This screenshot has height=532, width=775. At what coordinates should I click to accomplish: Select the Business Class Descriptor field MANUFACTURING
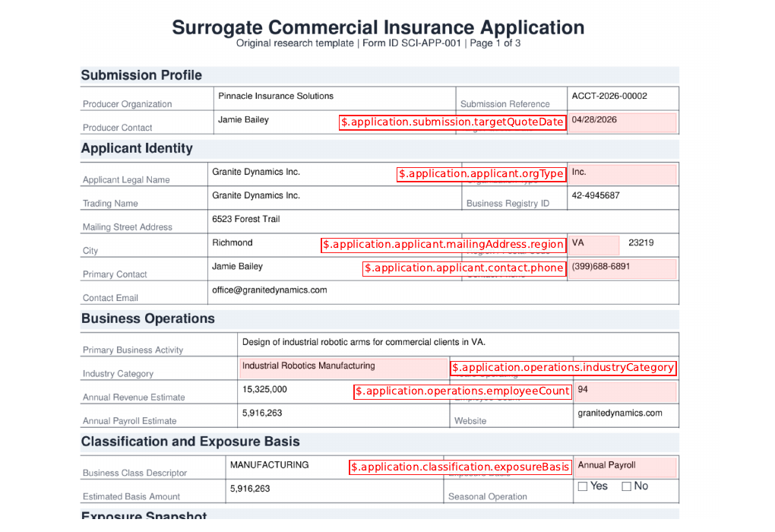[334, 467]
